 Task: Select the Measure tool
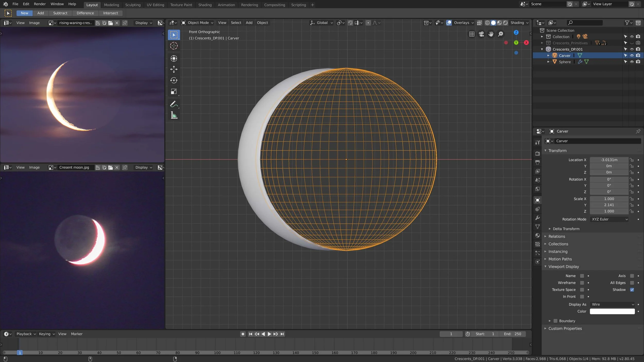(x=174, y=115)
